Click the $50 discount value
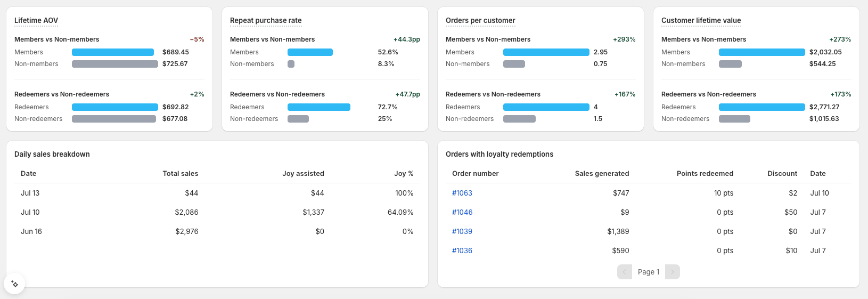 [791, 212]
